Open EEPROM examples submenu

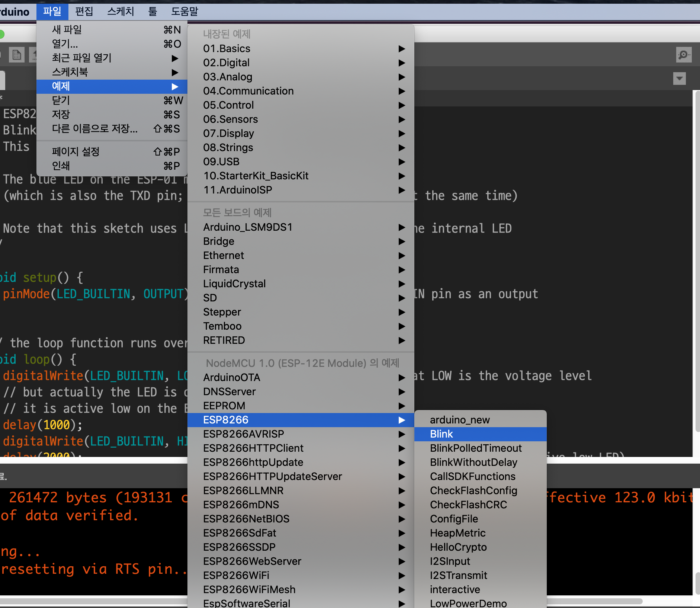(x=301, y=406)
